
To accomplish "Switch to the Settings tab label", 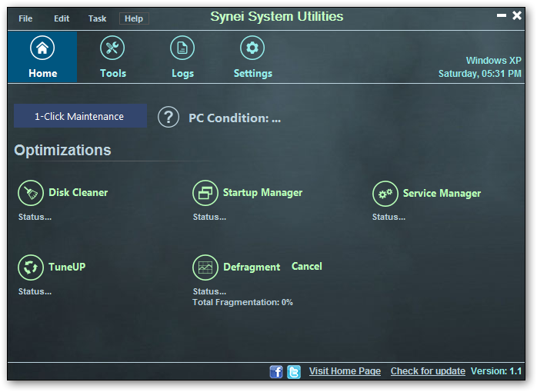I will coord(253,74).
